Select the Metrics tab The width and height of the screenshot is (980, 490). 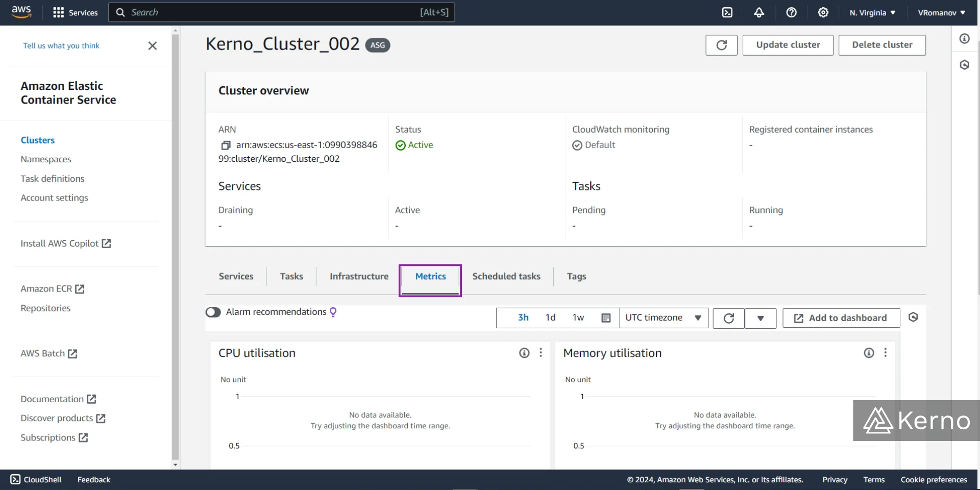pyautogui.click(x=430, y=276)
